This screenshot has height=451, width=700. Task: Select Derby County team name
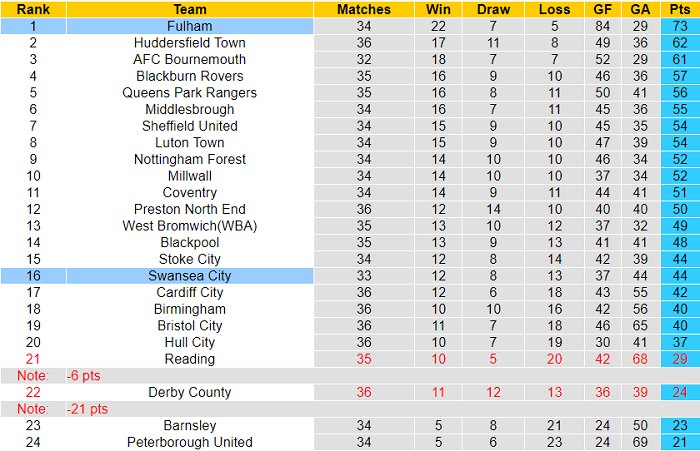pyautogui.click(x=189, y=392)
